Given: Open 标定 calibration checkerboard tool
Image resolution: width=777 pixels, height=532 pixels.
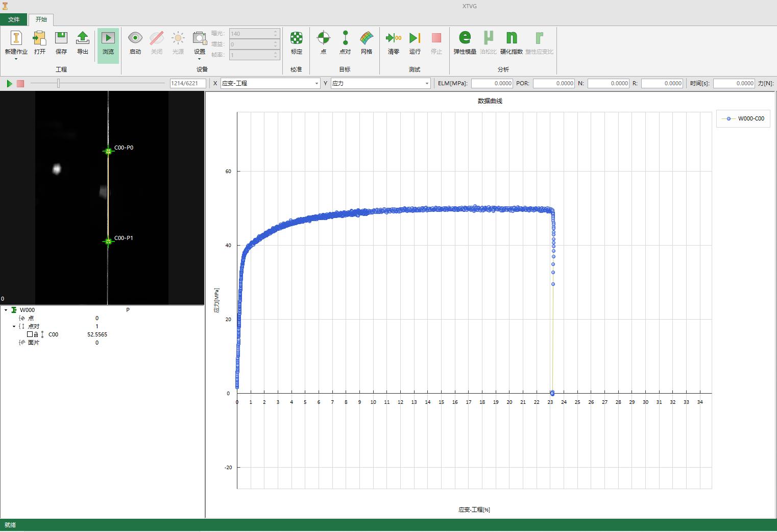Looking at the screenshot, I should [x=297, y=38].
